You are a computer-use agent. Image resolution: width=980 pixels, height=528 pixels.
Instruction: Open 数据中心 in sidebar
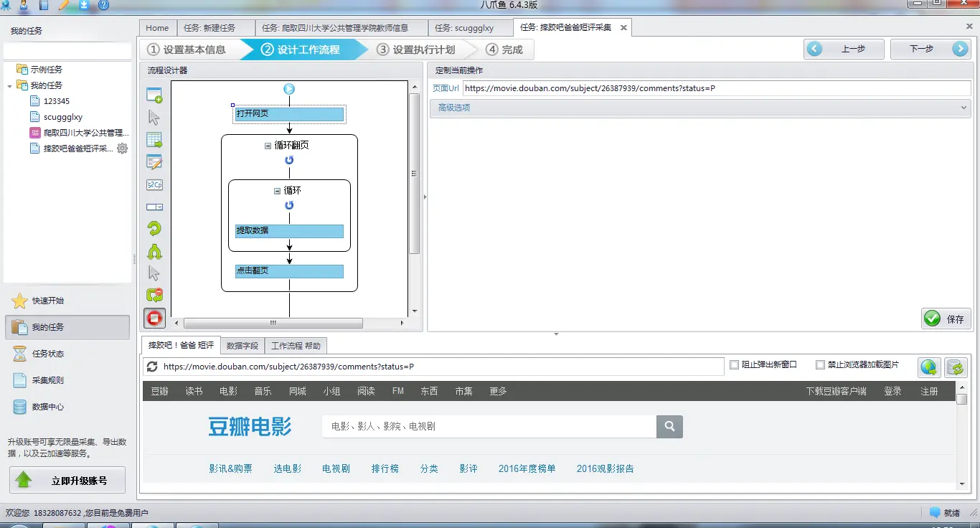[67, 407]
